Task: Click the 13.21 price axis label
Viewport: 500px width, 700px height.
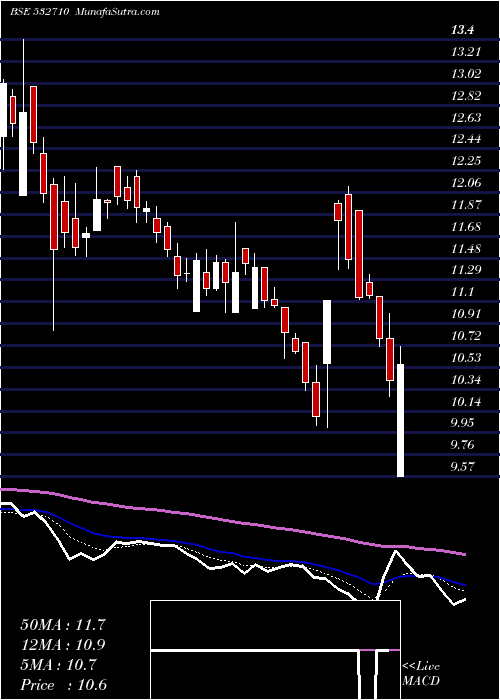Action: tap(466, 52)
